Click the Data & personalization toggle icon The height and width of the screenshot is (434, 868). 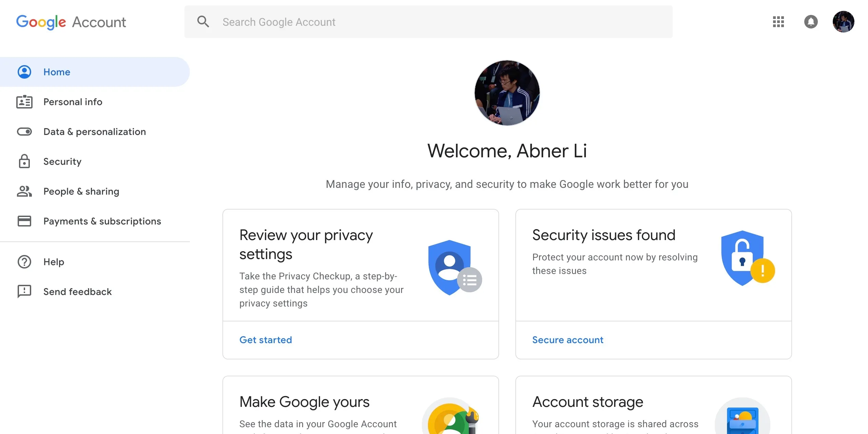pyautogui.click(x=24, y=131)
